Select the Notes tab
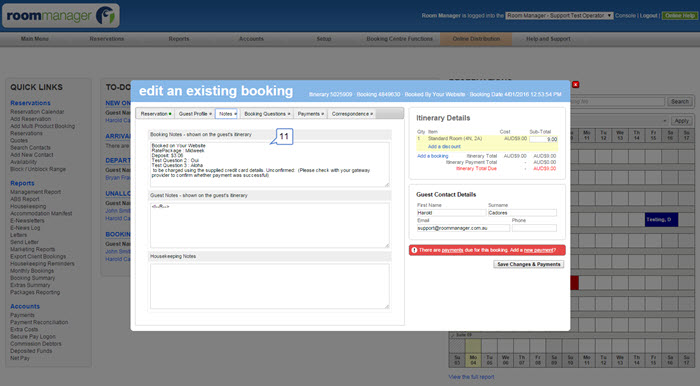This screenshot has width=700, height=386. pos(227,114)
